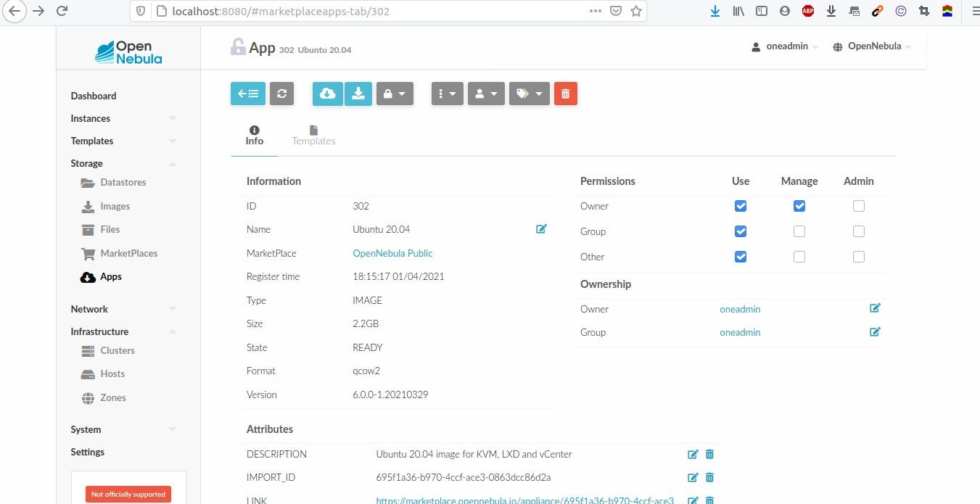
Task: Open the lock dropdown in toolbar
Action: tap(395, 94)
